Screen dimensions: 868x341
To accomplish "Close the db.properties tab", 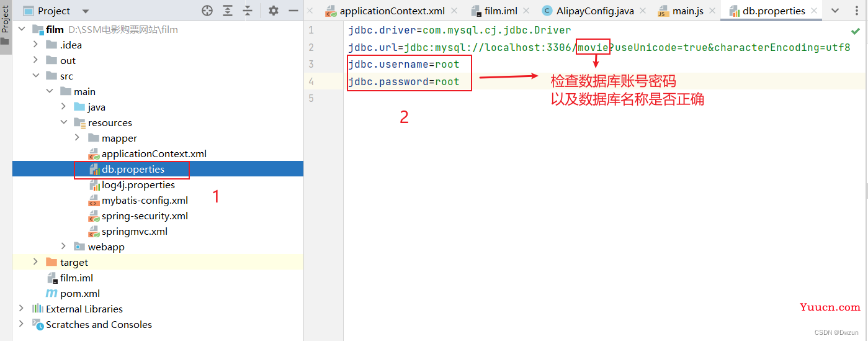I will (x=815, y=11).
